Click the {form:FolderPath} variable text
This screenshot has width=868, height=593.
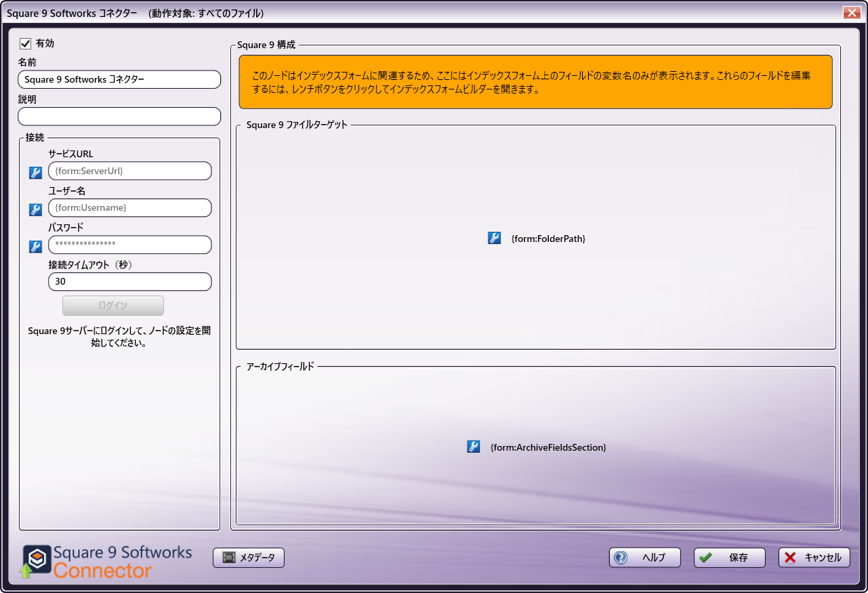tap(548, 239)
